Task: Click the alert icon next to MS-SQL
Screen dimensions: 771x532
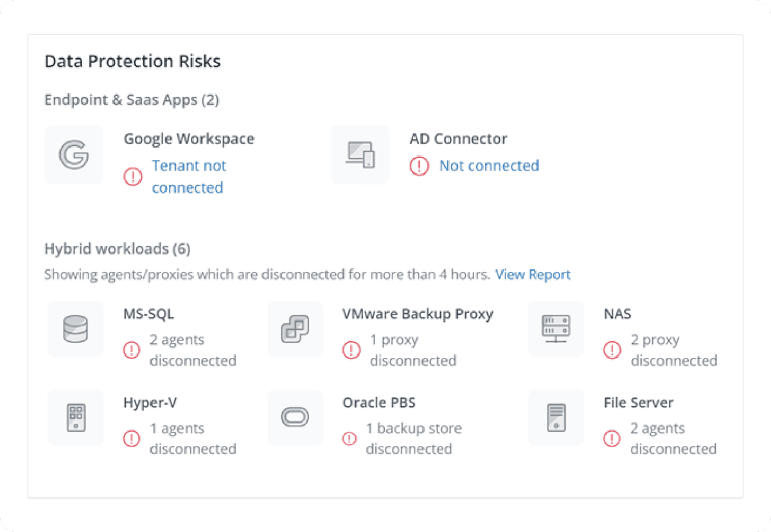Action: pos(132,350)
